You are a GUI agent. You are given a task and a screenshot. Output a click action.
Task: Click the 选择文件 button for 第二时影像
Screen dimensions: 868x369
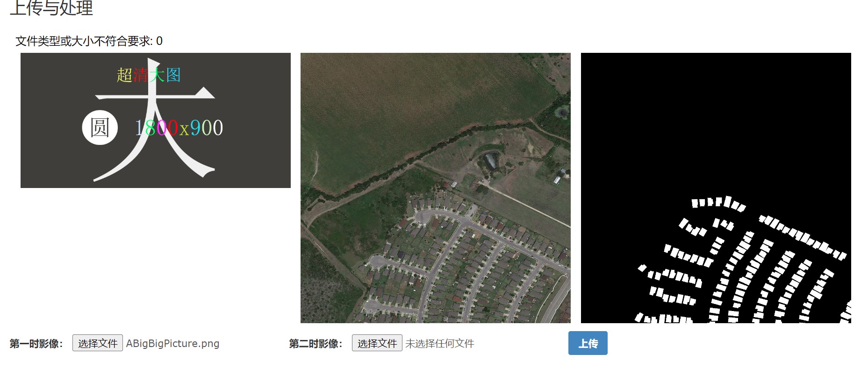click(x=377, y=343)
